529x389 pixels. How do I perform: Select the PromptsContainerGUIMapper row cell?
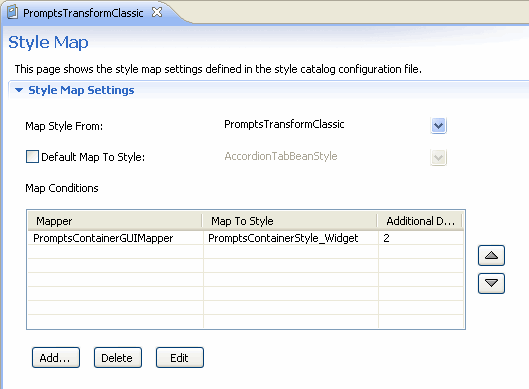pyautogui.click(x=115, y=238)
